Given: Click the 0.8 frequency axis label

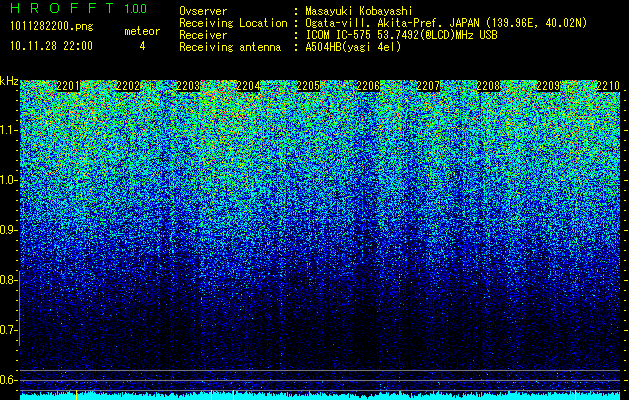Looking at the screenshot, I should pos(7,280).
